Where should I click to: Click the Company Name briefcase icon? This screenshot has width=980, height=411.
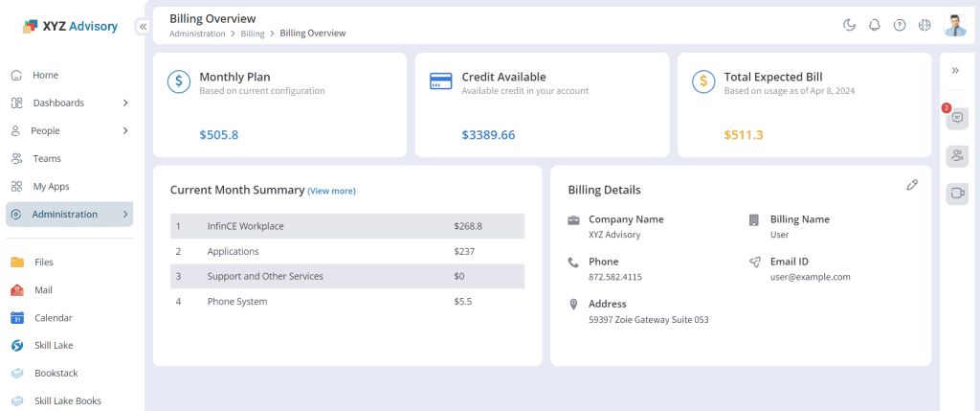pos(574,219)
